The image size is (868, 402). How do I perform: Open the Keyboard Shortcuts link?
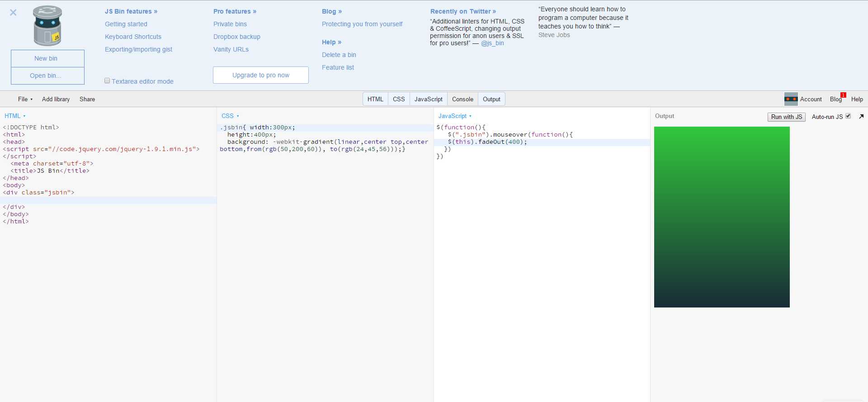pos(133,37)
